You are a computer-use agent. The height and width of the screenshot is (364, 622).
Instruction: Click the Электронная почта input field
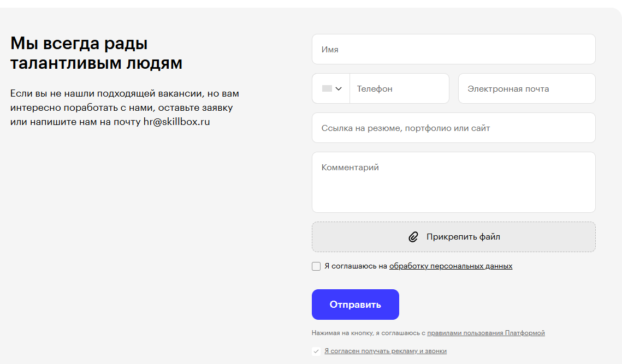click(526, 88)
